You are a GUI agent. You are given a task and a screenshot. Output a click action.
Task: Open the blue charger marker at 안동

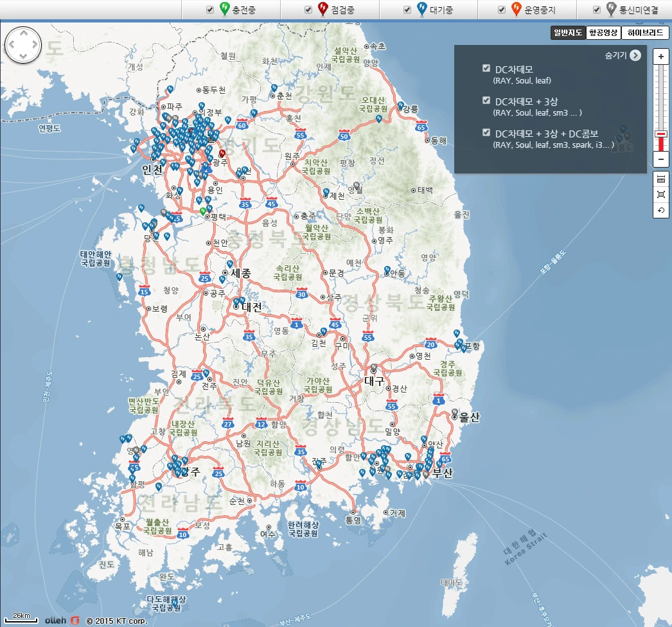tap(387, 270)
